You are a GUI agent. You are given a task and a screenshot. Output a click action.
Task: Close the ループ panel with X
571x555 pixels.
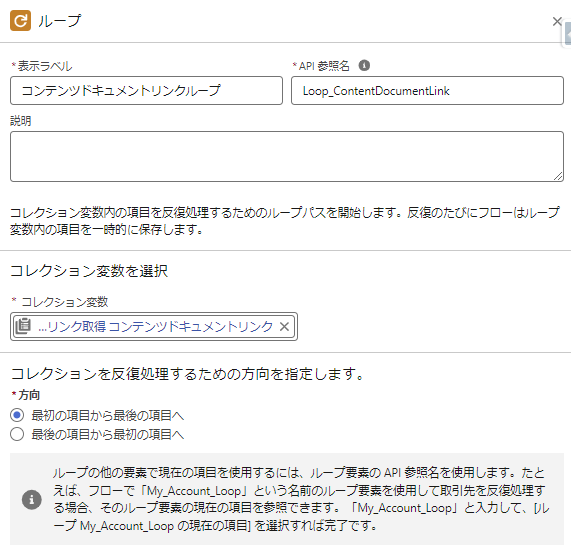[x=557, y=21]
